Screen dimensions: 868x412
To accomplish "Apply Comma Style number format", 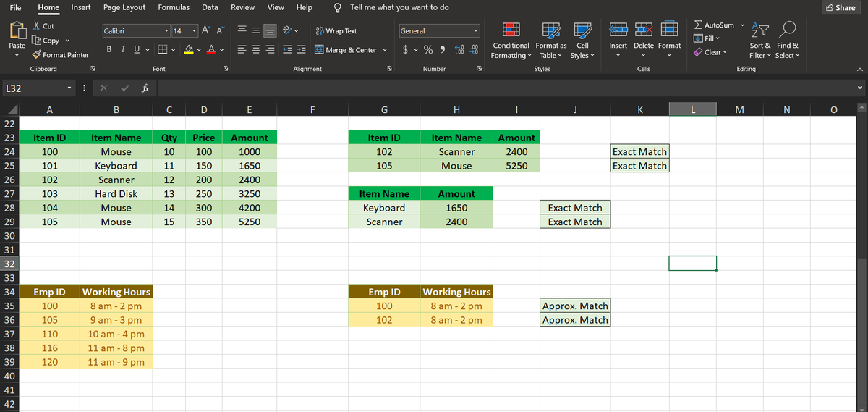I will (x=441, y=49).
